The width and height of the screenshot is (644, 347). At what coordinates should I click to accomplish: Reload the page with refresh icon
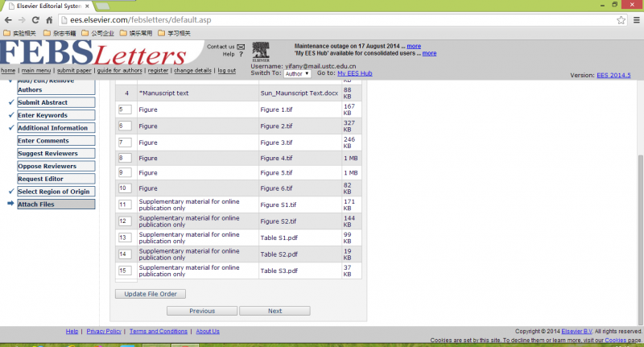coord(35,19)
